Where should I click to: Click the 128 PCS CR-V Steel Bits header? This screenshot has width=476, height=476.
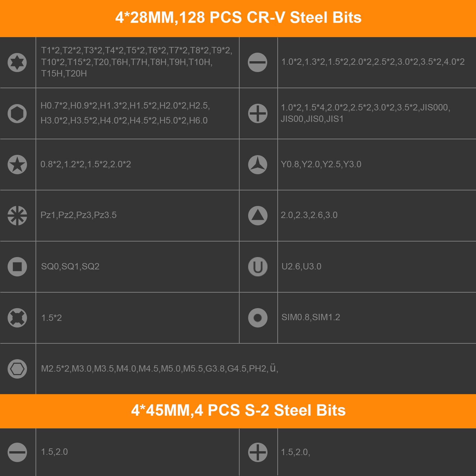(x=238, y=18)
